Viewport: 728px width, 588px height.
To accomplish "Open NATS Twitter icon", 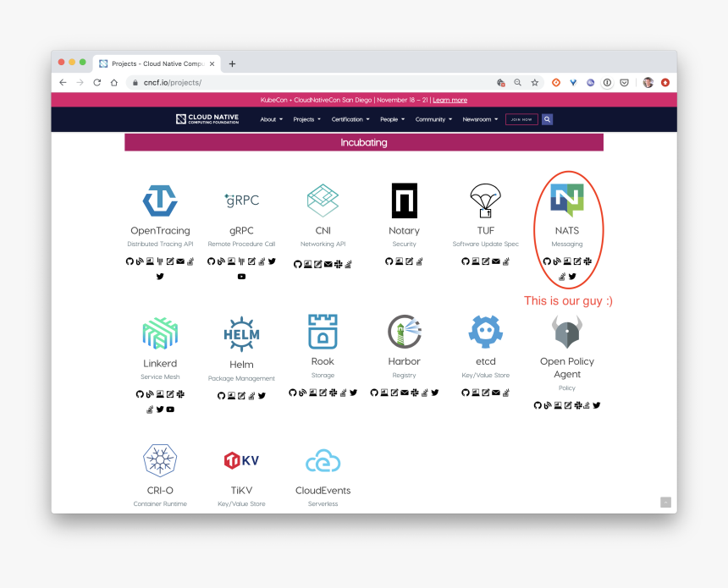I will click(572, 276).
